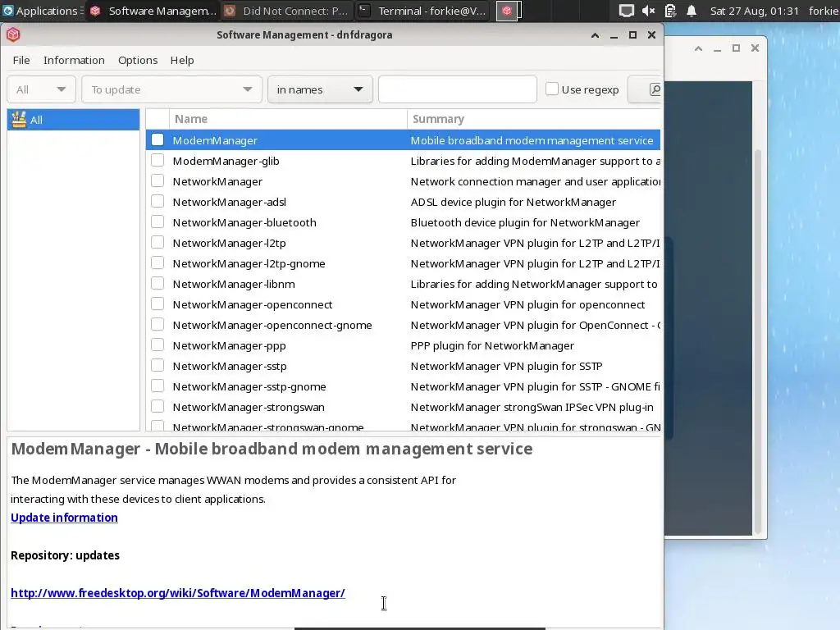Click the Applications menu icon
The width and height of the screenshot is (840, 630).
(8, 11)
